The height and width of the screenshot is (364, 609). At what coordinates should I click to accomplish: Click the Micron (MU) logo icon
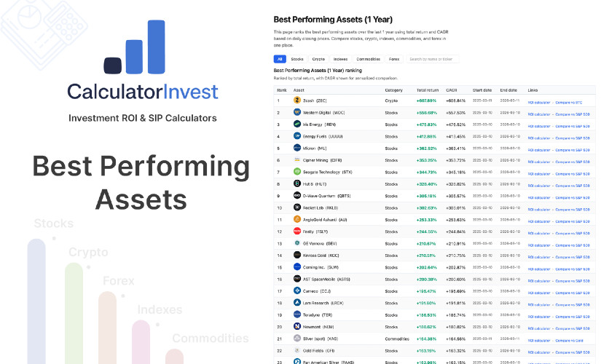297,148
